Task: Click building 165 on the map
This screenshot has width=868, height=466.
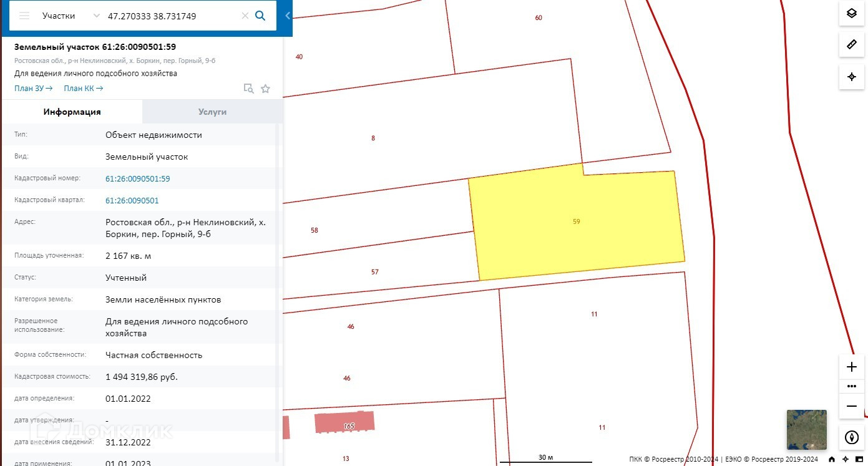Action: pyautogui.click(x=345, y=423)
